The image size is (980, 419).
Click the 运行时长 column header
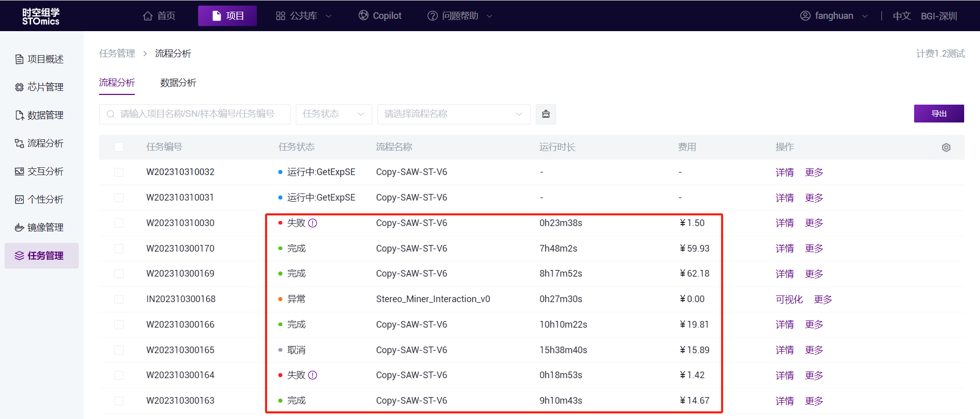pos(557,147)
